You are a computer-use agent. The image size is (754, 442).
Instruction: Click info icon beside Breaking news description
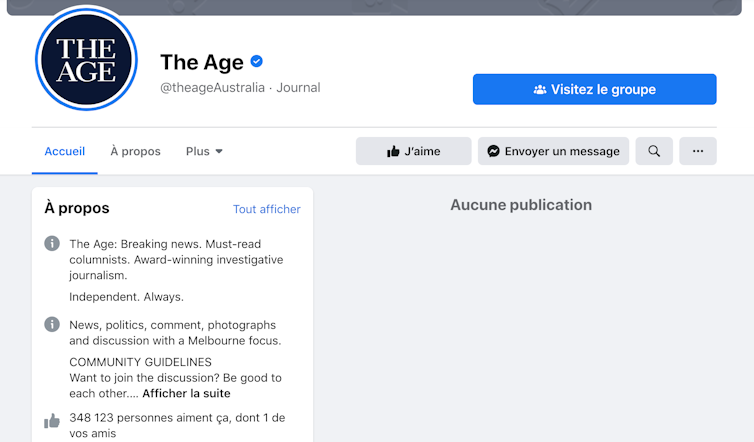coord(52,243)
